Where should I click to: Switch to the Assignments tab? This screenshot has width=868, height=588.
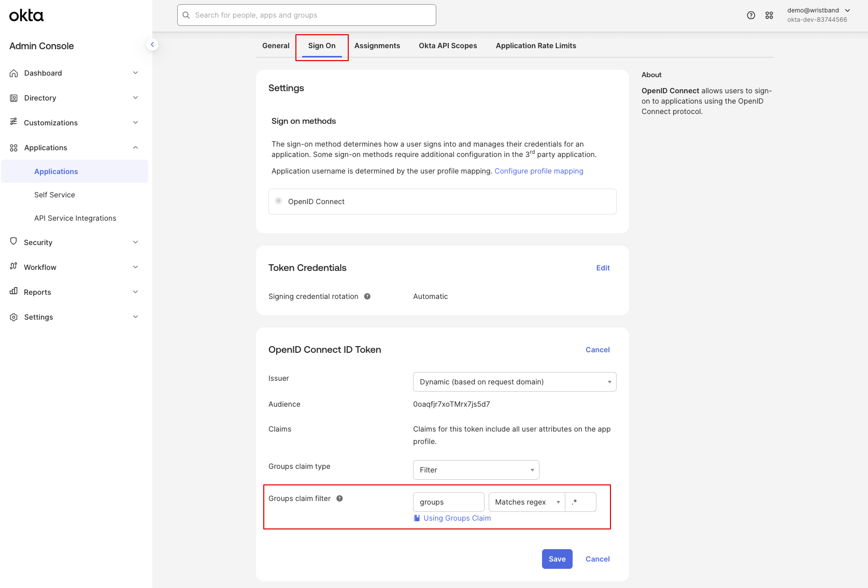[377, 46]
